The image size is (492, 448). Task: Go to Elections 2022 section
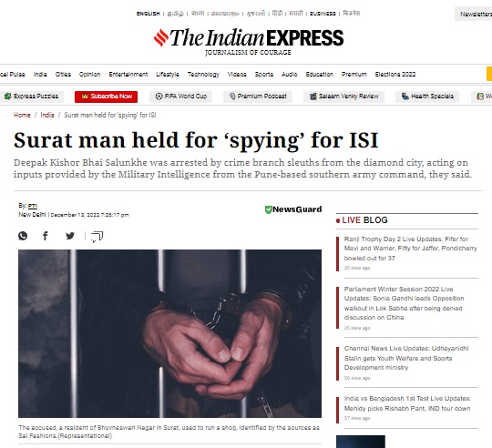(395, 75)
